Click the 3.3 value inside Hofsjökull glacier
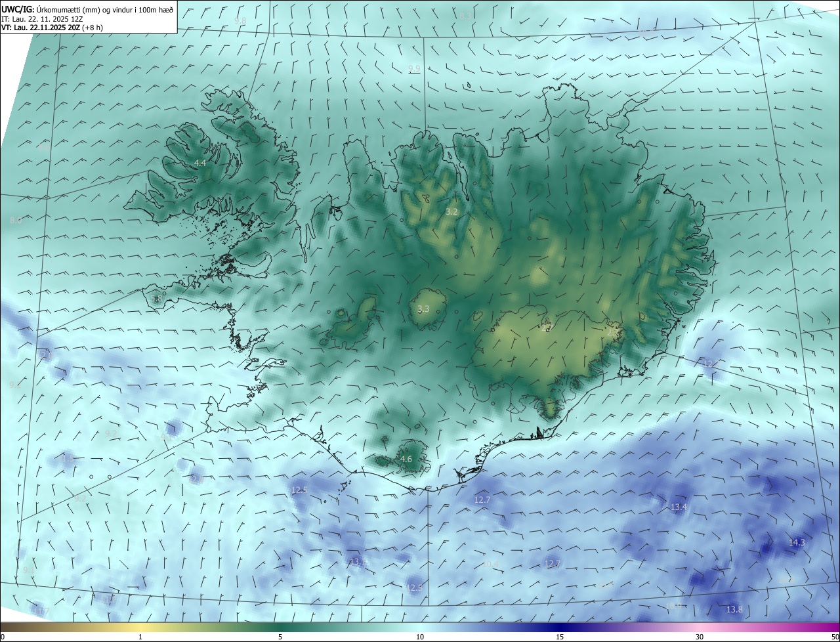This screenshot has height=642, width=840. (x=423, y=309)
